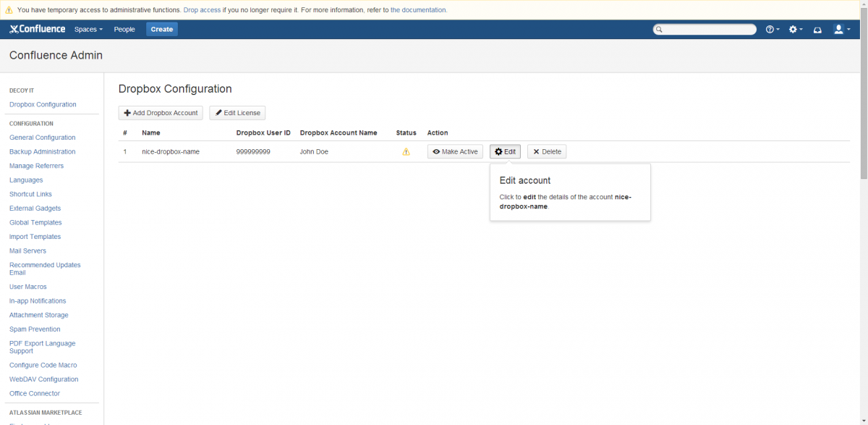Open Recommended Updates Email
The height and width of the screenshot is (425, 868).
(45, 269)
